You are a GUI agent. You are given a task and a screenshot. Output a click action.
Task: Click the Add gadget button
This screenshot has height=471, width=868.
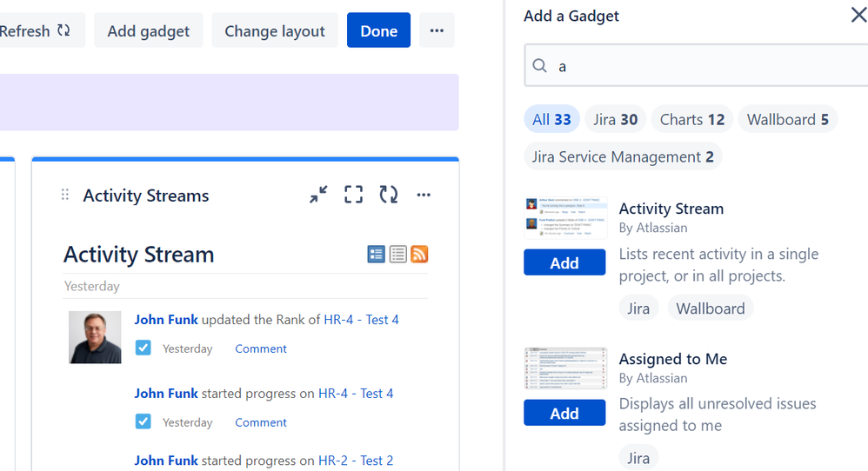149,30
